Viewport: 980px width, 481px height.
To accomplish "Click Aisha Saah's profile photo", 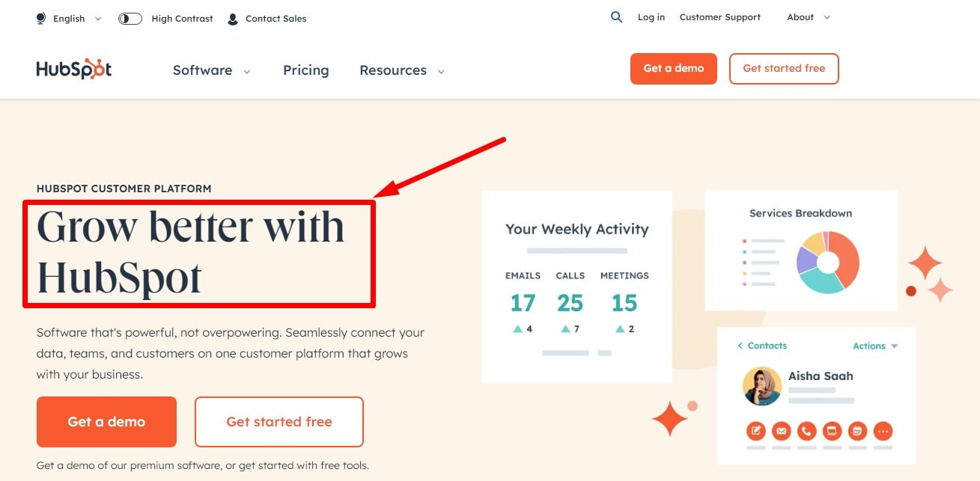I will pos(761,386).
